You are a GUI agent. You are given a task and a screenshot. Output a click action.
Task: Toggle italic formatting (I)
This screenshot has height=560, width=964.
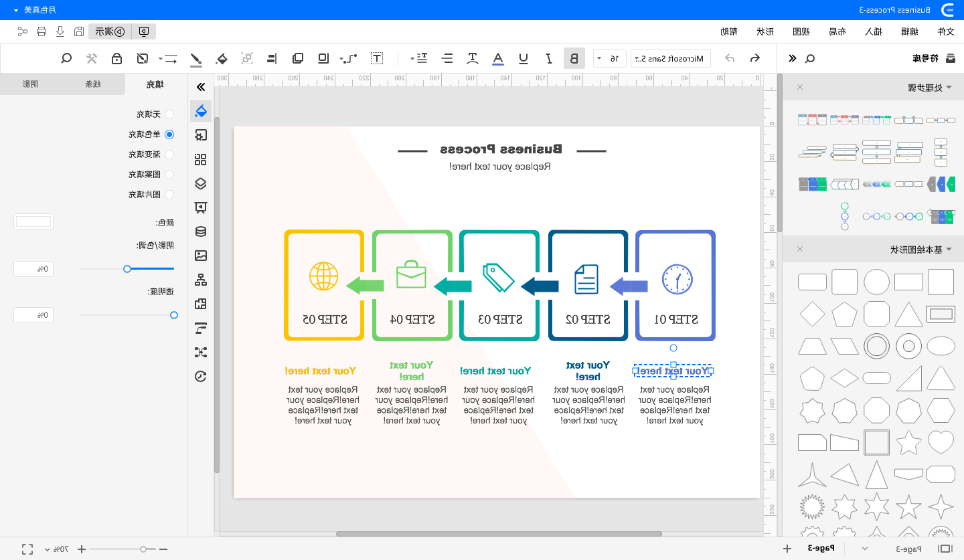point(549,58)
